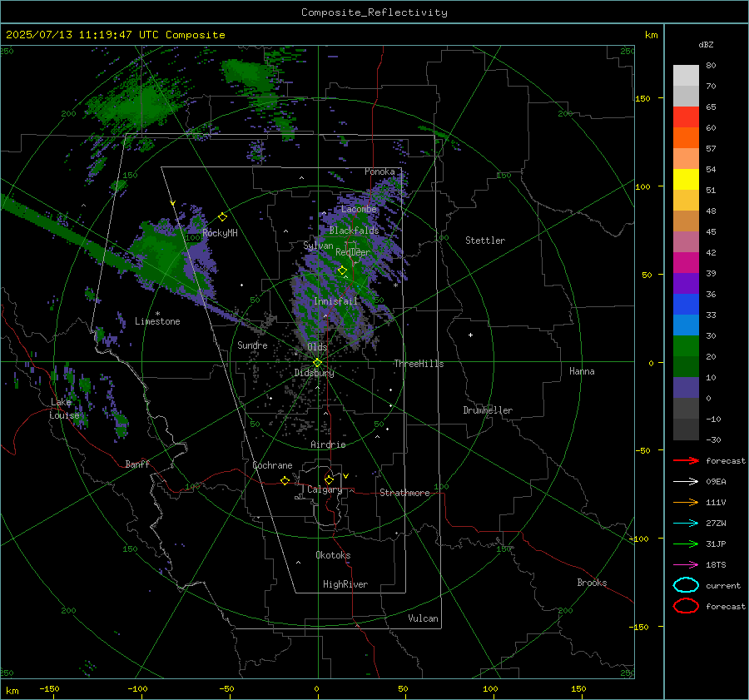Click the 2025/07/13 11:19:47 UTC timestamp
Screen dimensions: 749x700
point(82,35)
